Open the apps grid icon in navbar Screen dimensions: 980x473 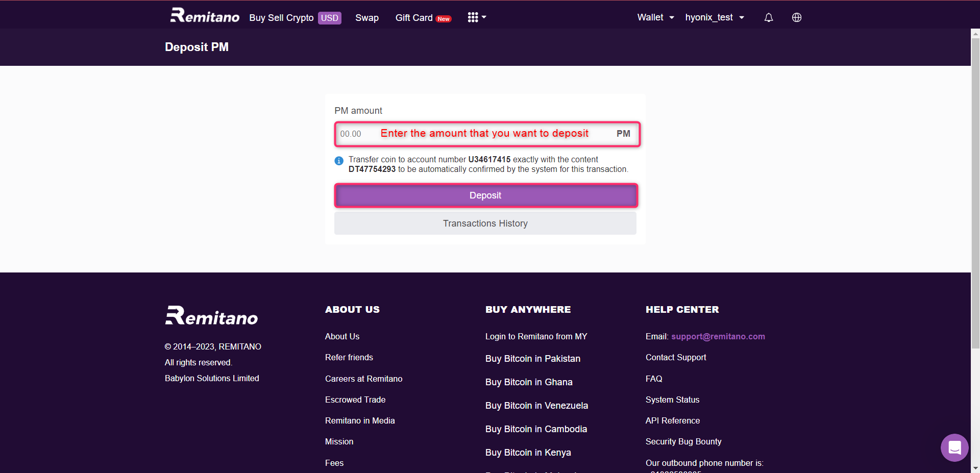pyautogui.click(x=472, y=17)
